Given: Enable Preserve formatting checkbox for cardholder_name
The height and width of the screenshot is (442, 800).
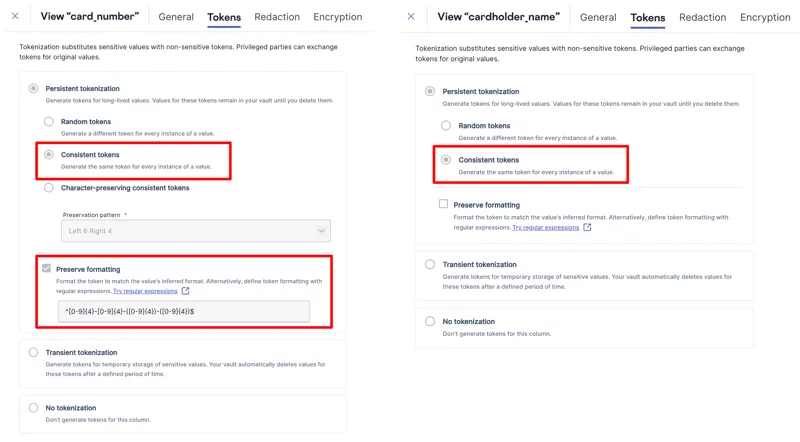Looking at the screenshot, I should (443, 204).
